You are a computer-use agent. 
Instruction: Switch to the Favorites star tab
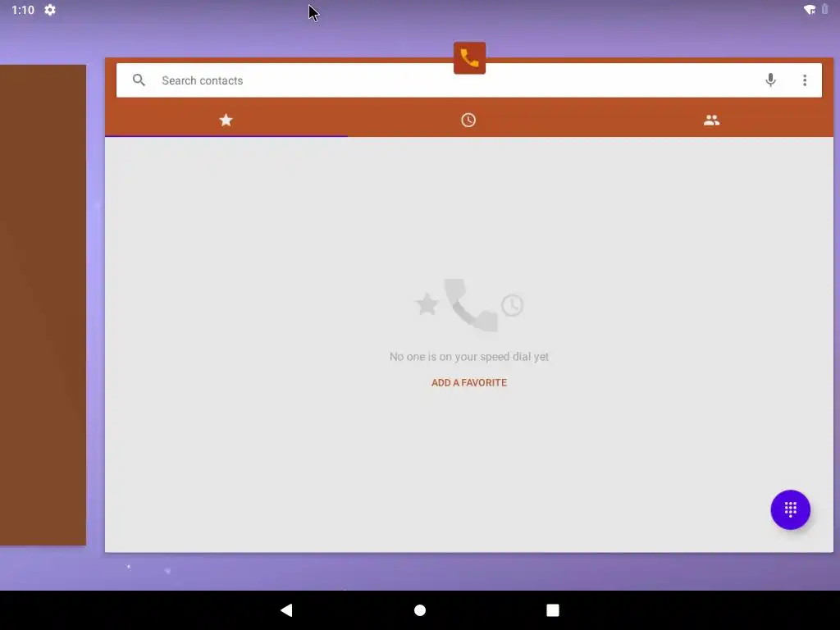click(226, 120)
